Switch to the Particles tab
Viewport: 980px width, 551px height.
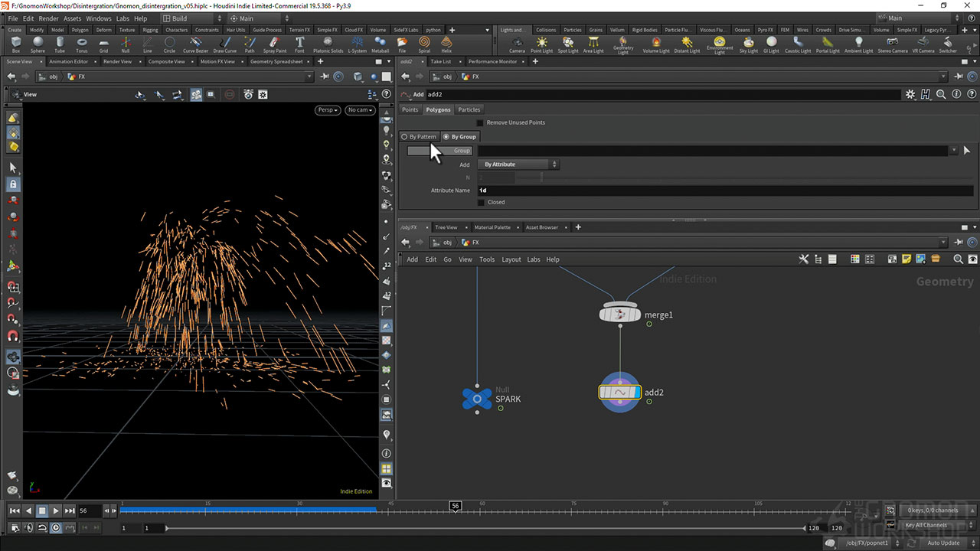[x=469, y=110]
